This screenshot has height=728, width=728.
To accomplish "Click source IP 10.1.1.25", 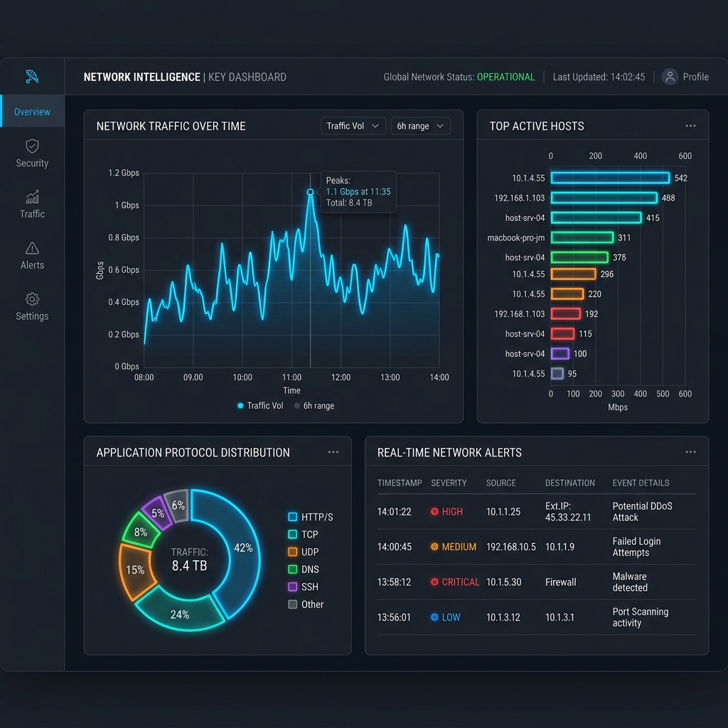I will pyautogui.click(x=503, y=512).
